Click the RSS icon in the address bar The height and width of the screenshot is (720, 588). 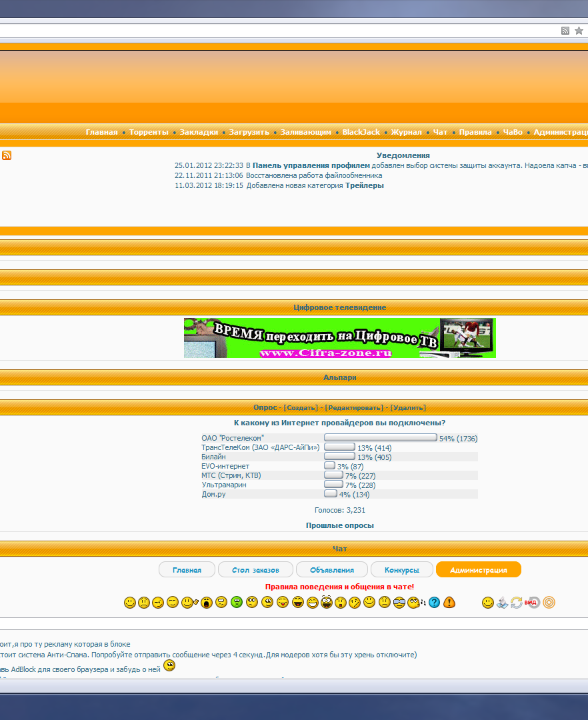[x=565, y=31]
